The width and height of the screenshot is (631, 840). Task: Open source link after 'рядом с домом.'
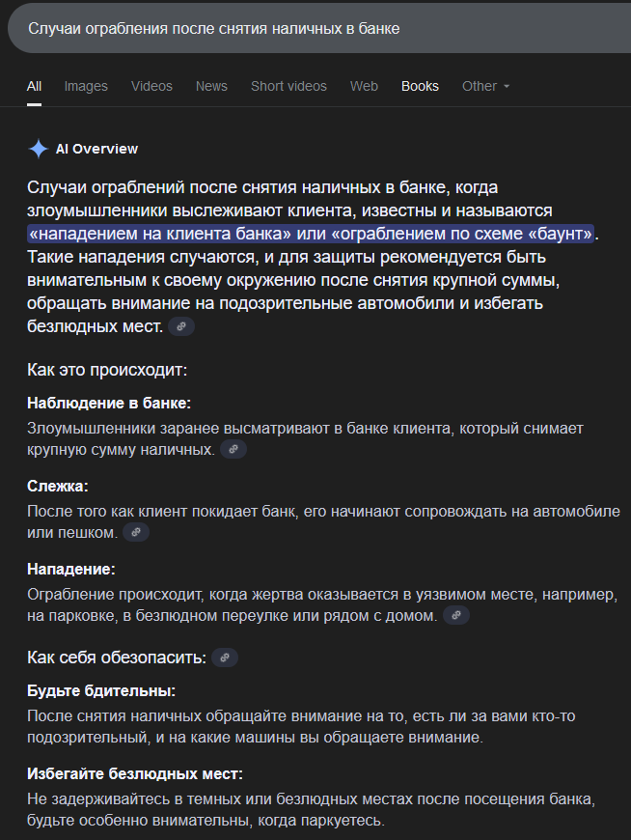[x=456, y=616]
